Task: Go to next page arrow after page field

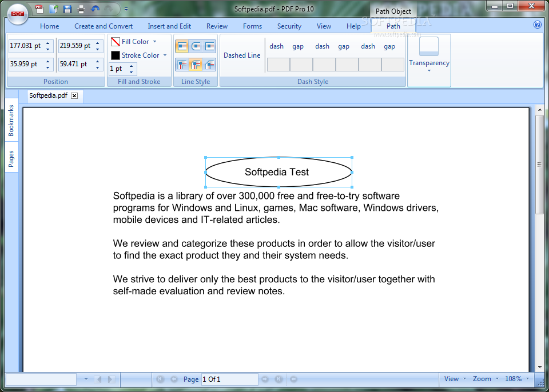Action: coord(265,379)
